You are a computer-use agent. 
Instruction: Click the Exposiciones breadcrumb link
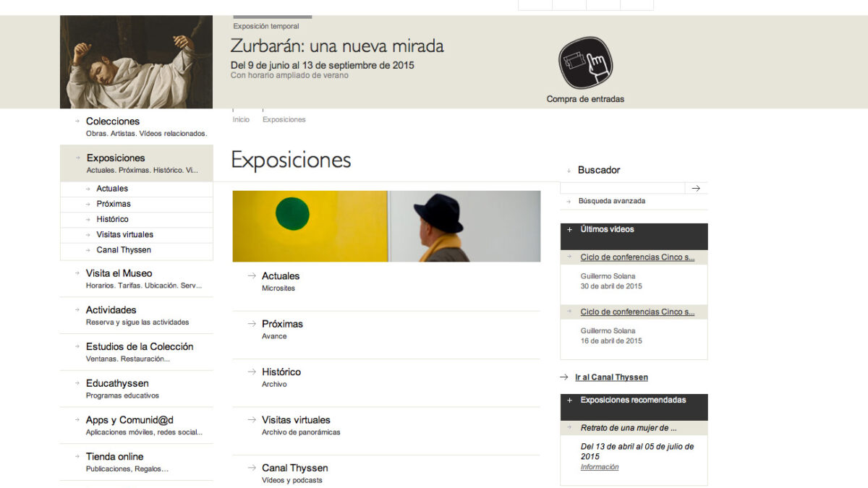tap(284, 119)
